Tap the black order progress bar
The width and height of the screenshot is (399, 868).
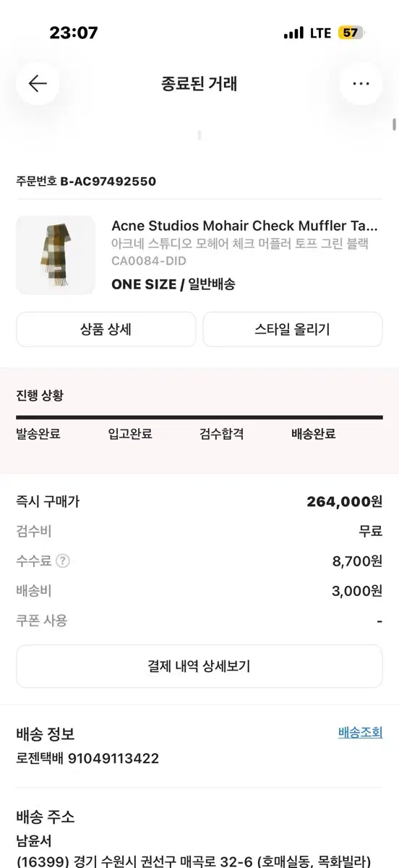click(x=199, y=417)
